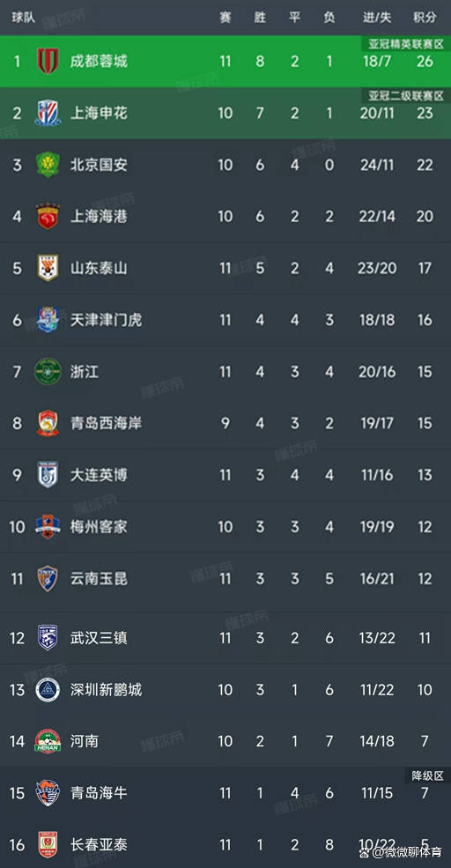Click the 上海申花 club logo
The height and width of the screenshot is (868, 451).
point(48,113)
